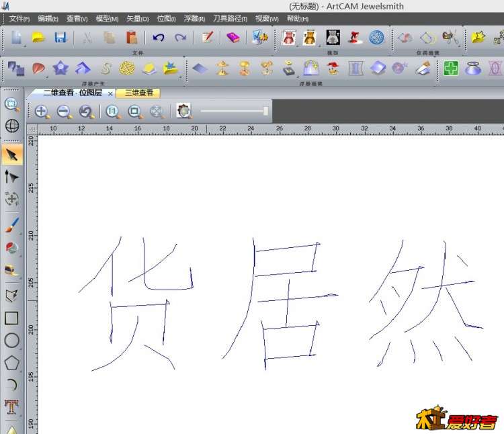The height and width of the screenshot is (434, 504).
Task: Open the 位图 (Bitmap) menu
Action: click(166, 19)
